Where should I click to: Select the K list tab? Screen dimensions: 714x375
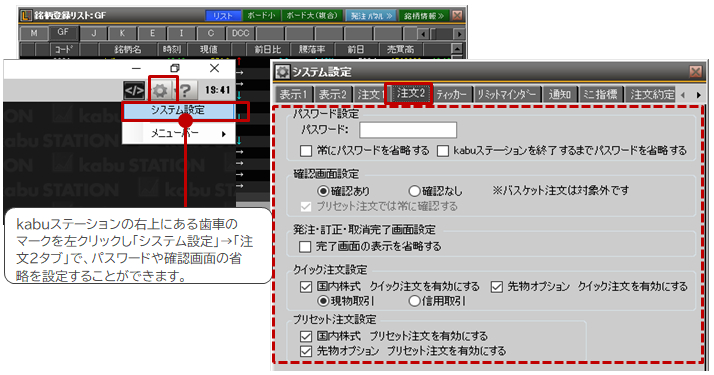click(x=122, y=33)
